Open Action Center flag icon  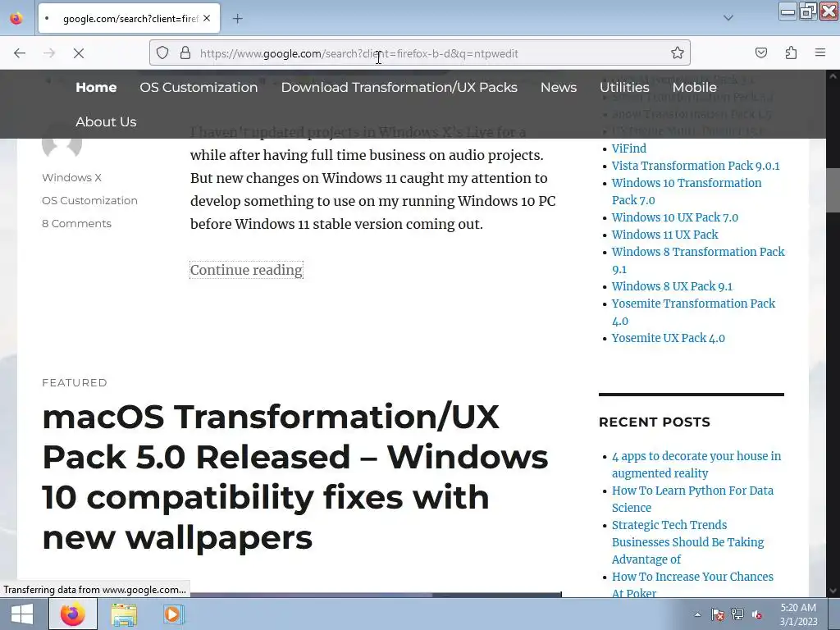(718, 614)
